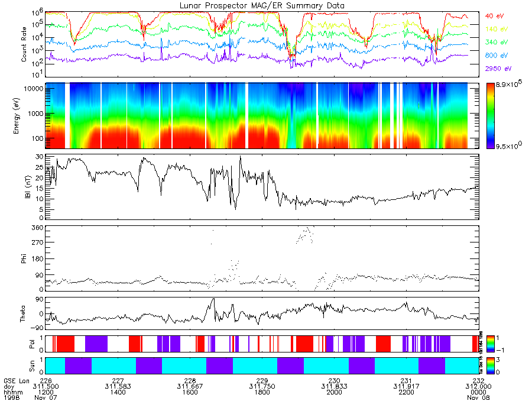Click GSE longitude value '227'

click(x=118, y=381)
